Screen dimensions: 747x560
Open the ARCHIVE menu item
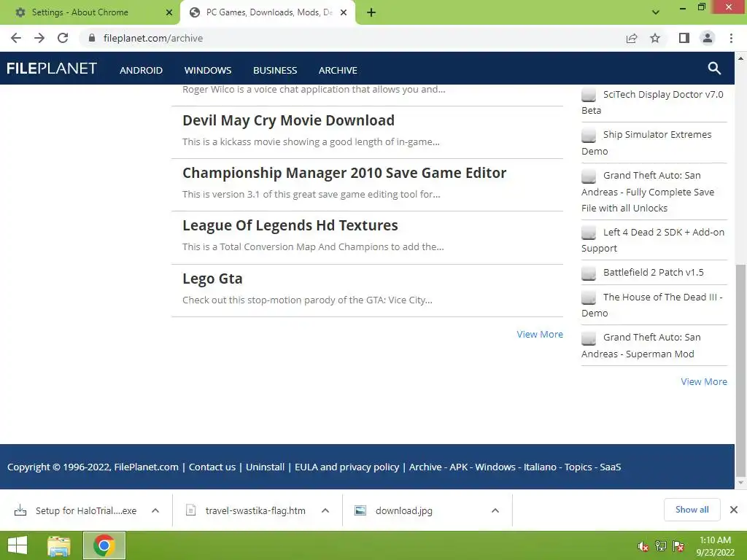point(338,70)
